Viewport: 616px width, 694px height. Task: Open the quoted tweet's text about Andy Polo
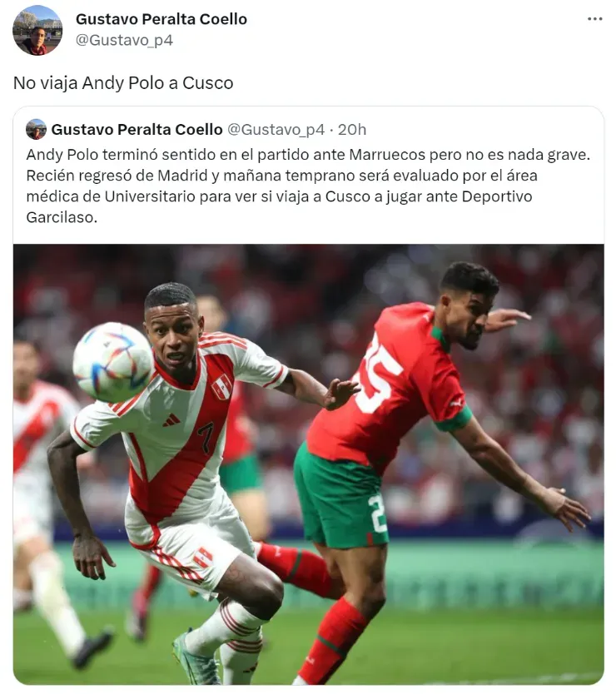[308, 186]
